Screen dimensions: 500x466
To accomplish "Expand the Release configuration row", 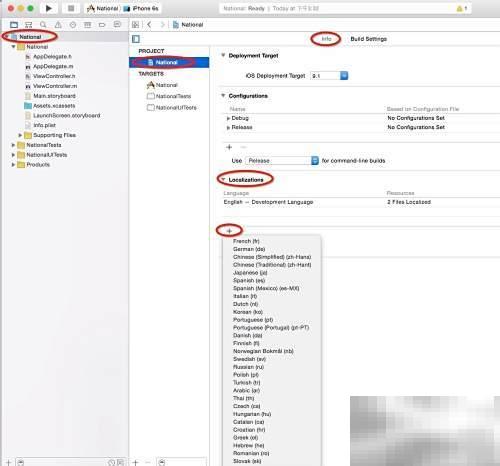I will coord(228,127).
